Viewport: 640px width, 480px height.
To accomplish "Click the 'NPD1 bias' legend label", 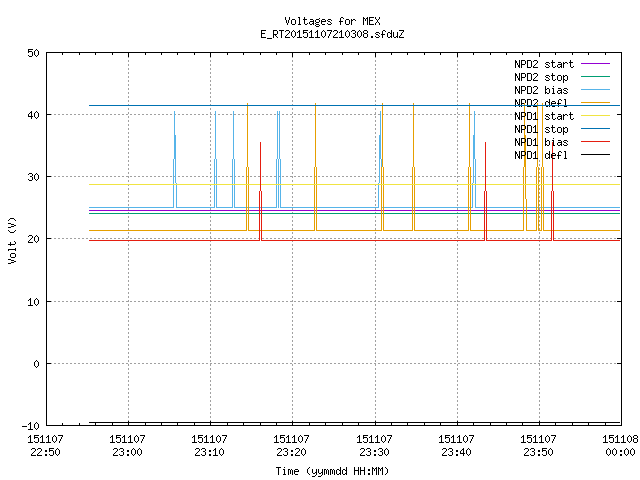I will (541, 142).
